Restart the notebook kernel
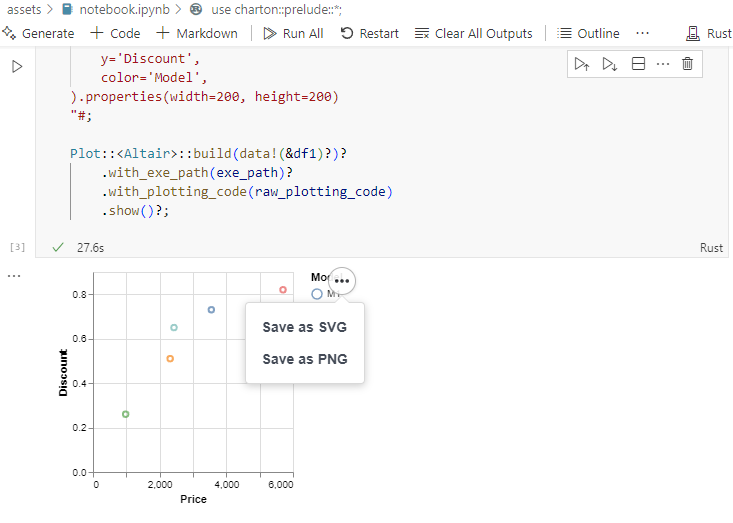Screen dimensions: 733x523 (x=369, y=34)
